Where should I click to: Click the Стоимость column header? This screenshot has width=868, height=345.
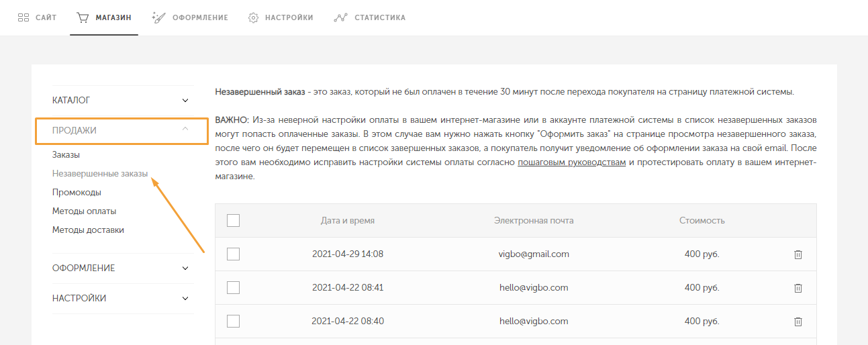[702, 220]
